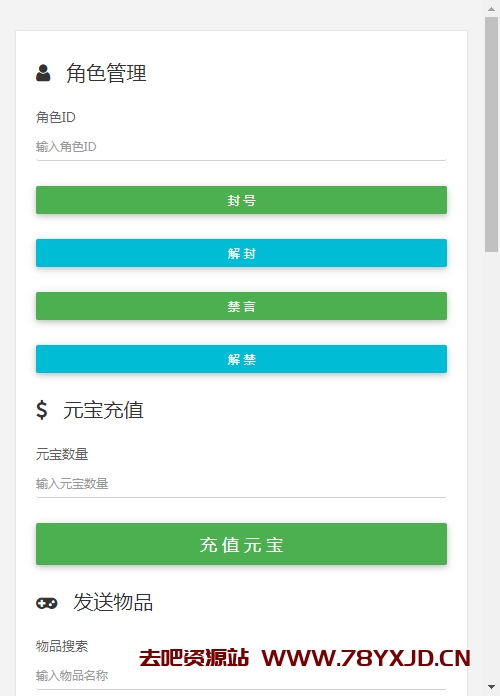Select the 角色管理 section heading

(106, 73)
